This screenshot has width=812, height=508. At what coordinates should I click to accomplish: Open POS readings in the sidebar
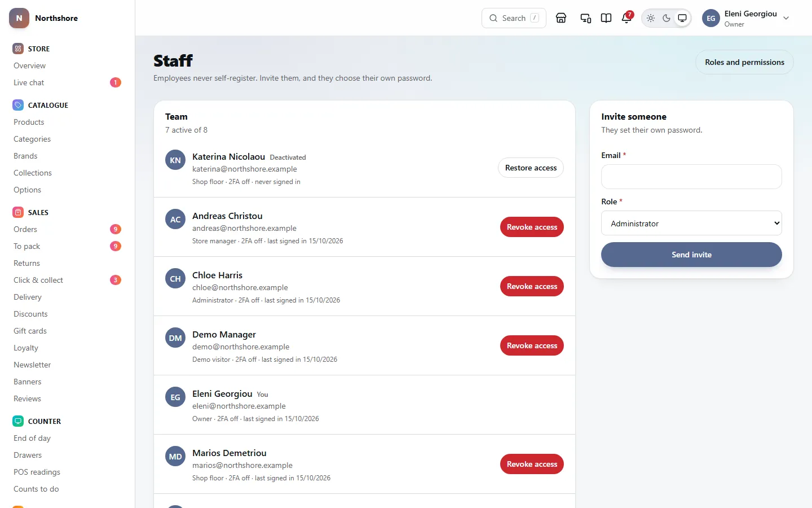point(37,472)
